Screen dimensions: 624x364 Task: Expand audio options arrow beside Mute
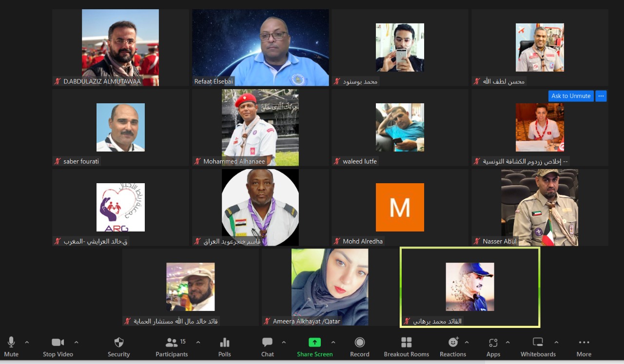[x=27, y=342]
